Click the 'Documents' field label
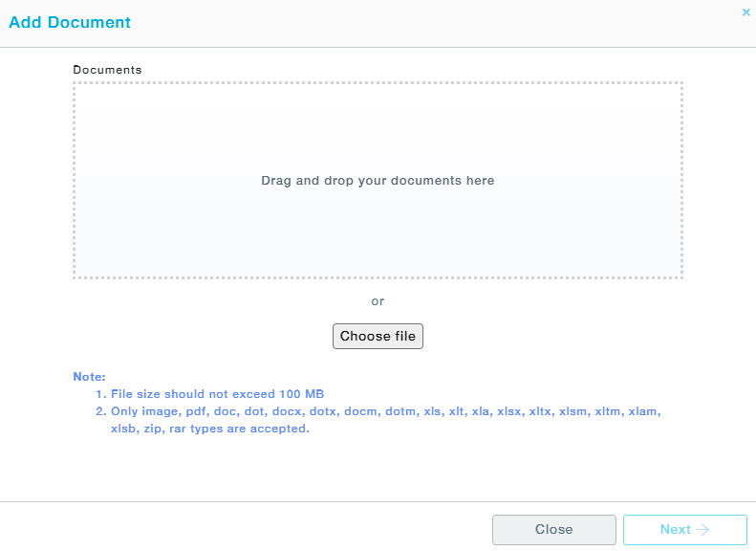 pyautogui.click(x=107, y=70)
